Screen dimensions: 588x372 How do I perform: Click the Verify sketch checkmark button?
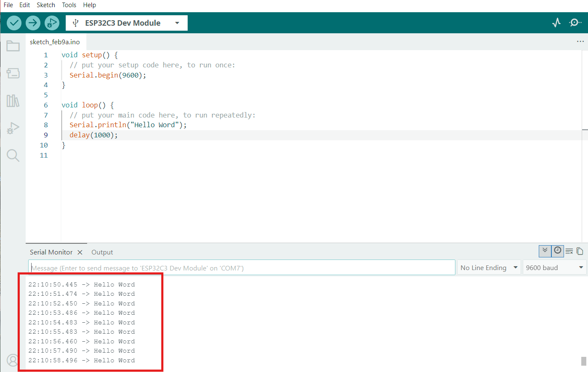tap(14, 23)
